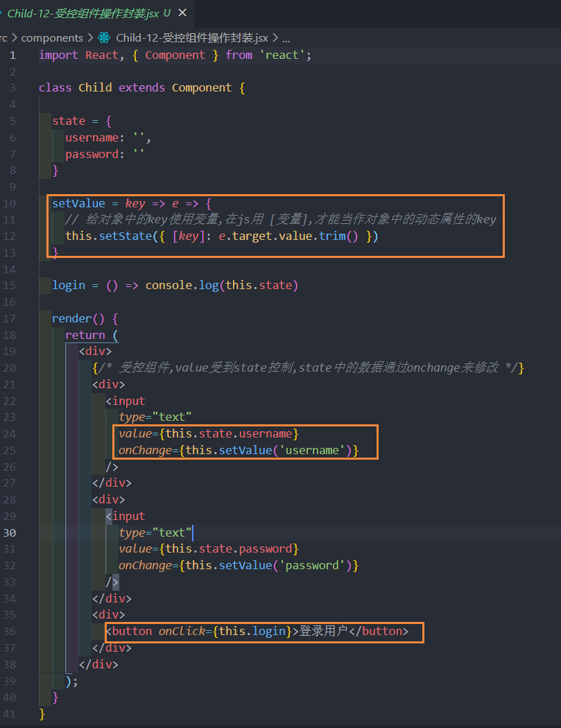
Task: Click 'login' definition on line 15
Action: pyautogui.click(x=69, y=285)
